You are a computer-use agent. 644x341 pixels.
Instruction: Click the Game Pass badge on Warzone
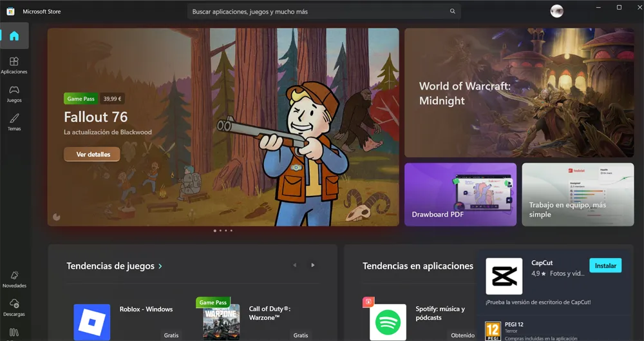213,302
